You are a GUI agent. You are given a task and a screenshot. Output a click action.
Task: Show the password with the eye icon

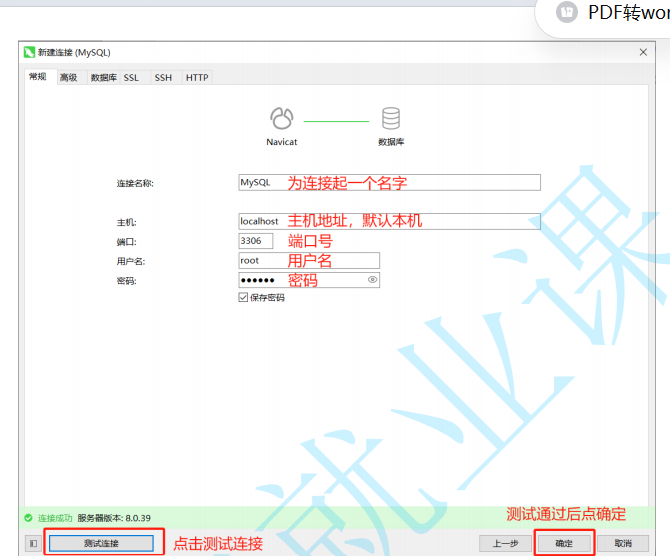click(372, 279)
